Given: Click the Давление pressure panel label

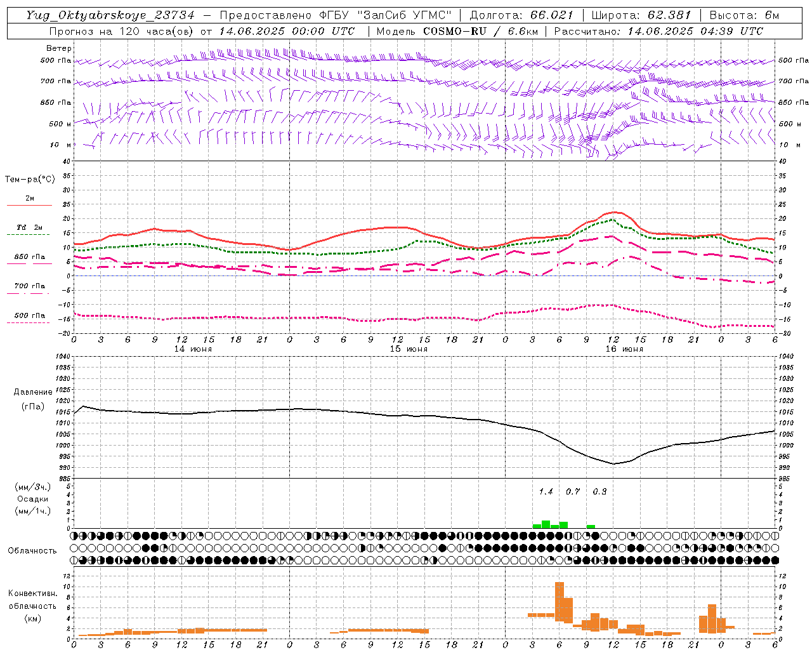Looking at the screenshot, I should [33, 392].
